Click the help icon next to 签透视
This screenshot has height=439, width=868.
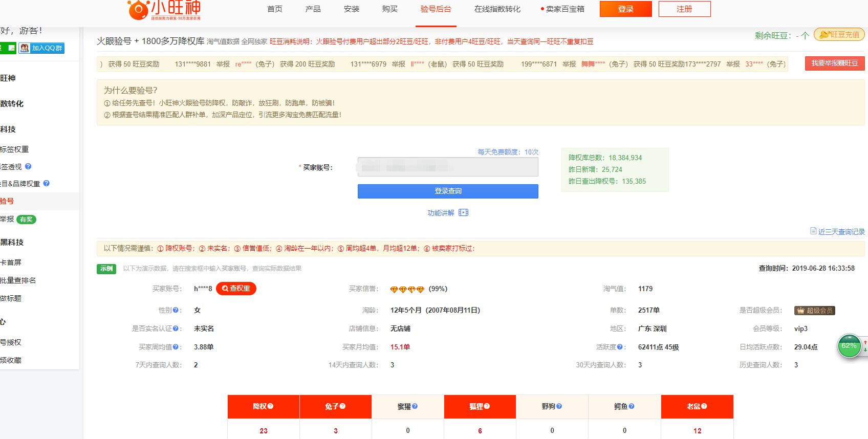click(28, 166)
